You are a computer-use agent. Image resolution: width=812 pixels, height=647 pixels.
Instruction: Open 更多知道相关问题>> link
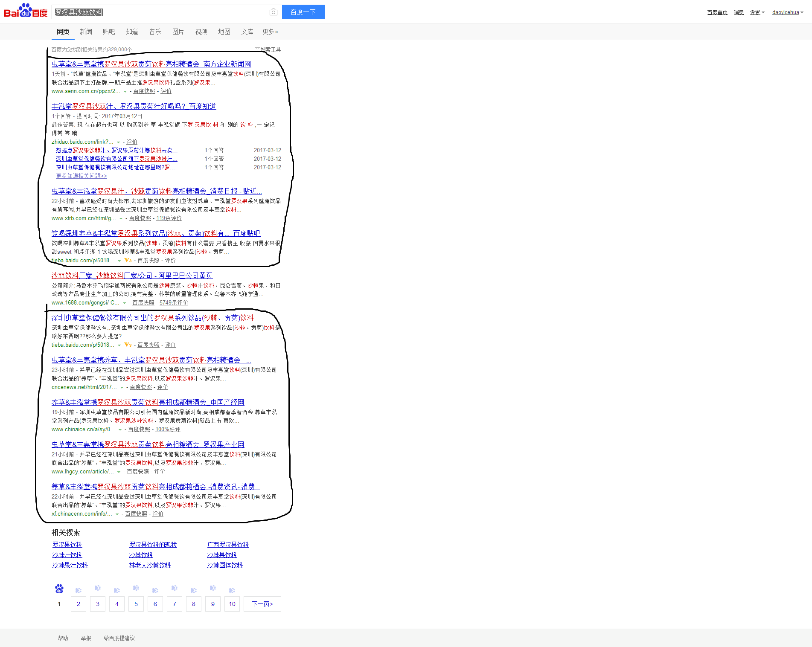click(x=81, y=176)
